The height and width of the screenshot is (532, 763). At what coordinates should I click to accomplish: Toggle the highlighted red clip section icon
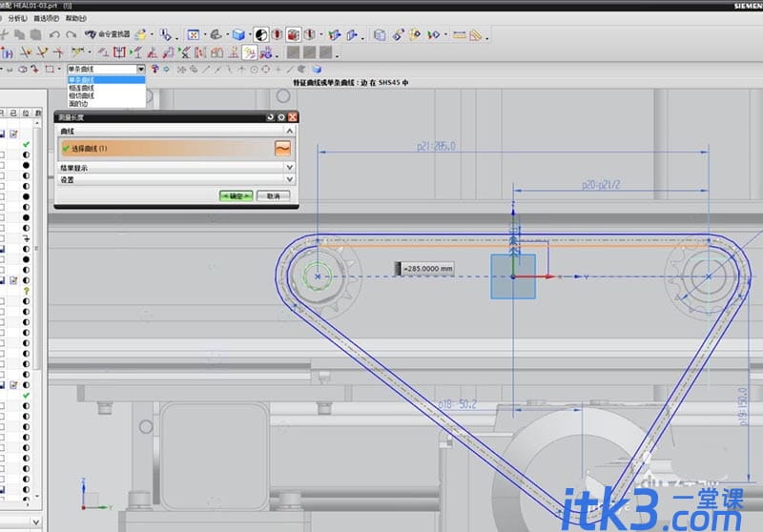click(x=293, y=35)
